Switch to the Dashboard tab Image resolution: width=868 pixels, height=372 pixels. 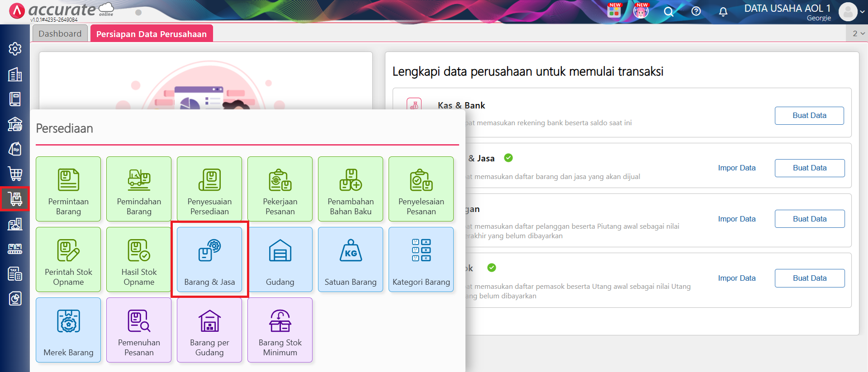[x=60, y=34]
